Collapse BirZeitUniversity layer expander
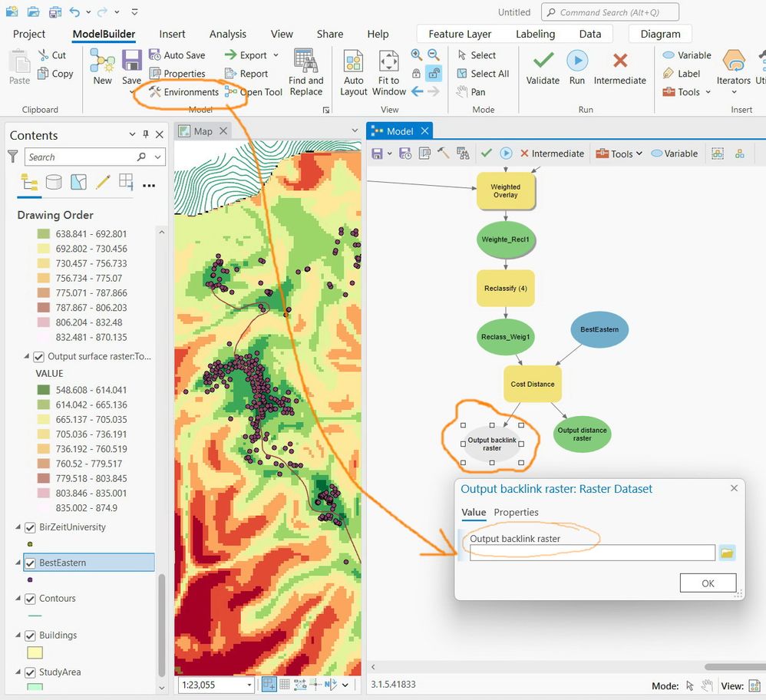The image size is (766, 700). [18, 527]
